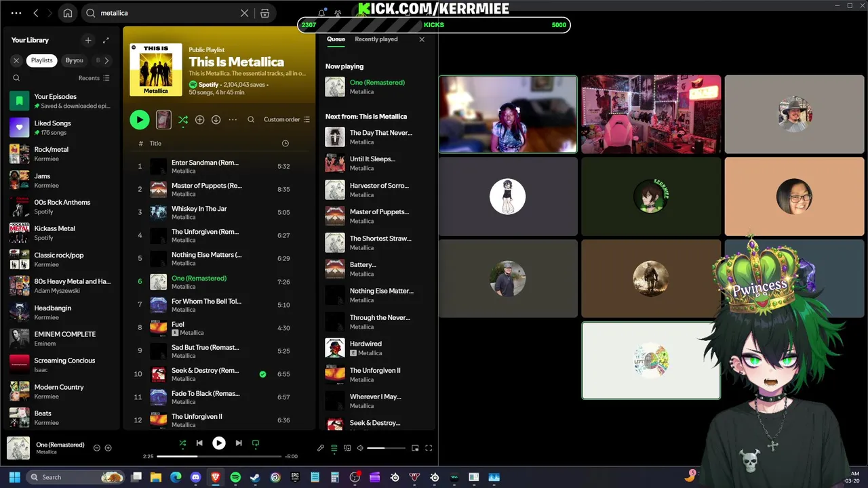Image resolution: width=868 pixels, height=488 pixels.
Task: Navigate back with the left arrow
Action: 36,13
